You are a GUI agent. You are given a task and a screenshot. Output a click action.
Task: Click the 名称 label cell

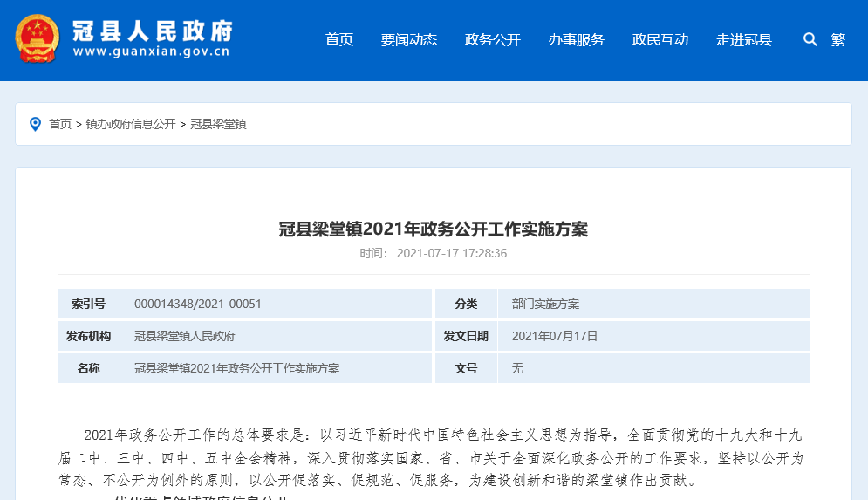(89, 368)
